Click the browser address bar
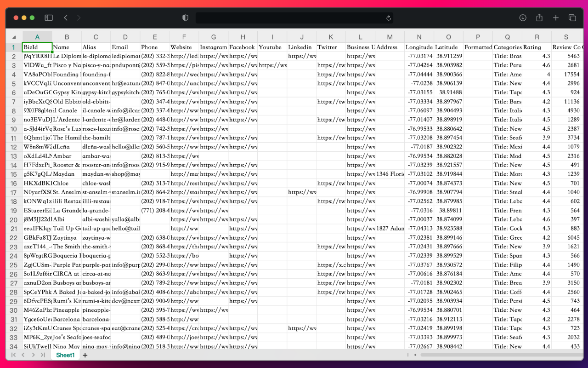Screen dimensions: 588x368 coord(294,18)
